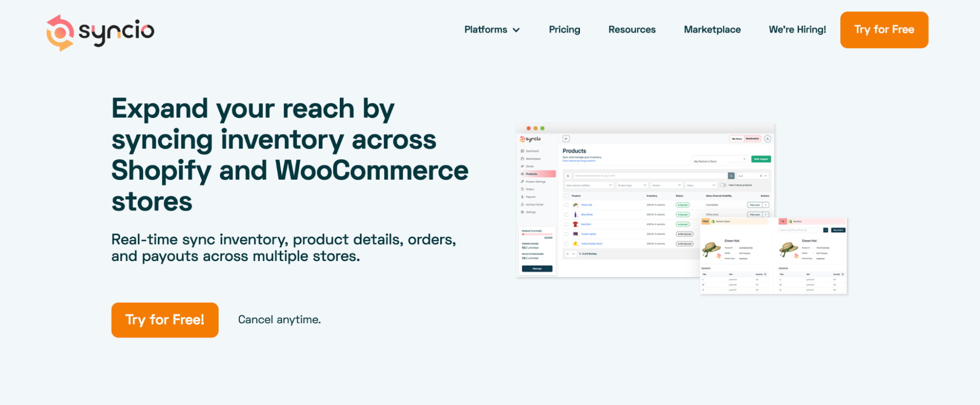Open the Marketplace link in navigation
Screen dimensions: 980x405
[x=712, y=30]
